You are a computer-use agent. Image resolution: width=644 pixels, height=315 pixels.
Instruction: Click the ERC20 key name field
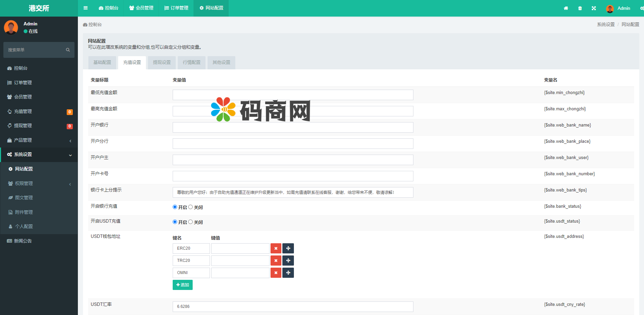pyautogui.click(x=191, y=248)
